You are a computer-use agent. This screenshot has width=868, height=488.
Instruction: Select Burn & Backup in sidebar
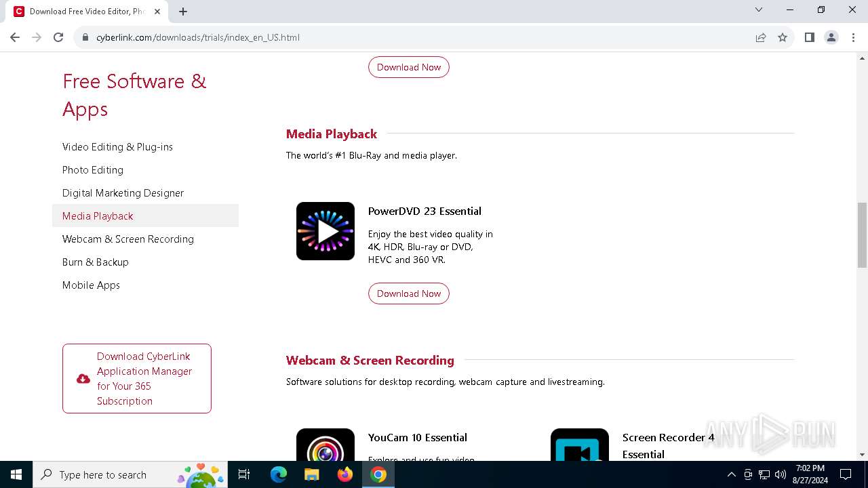pyautogui.click(x=95, y=262)
